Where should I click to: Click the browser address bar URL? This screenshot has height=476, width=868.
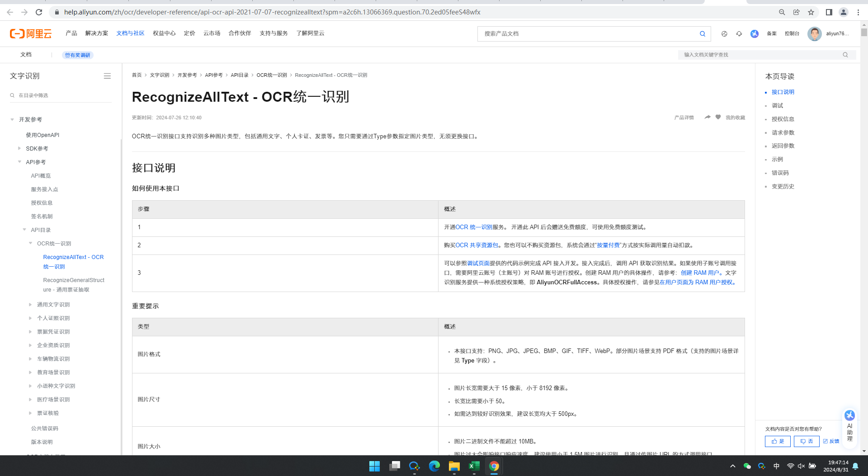click(272, 12)
